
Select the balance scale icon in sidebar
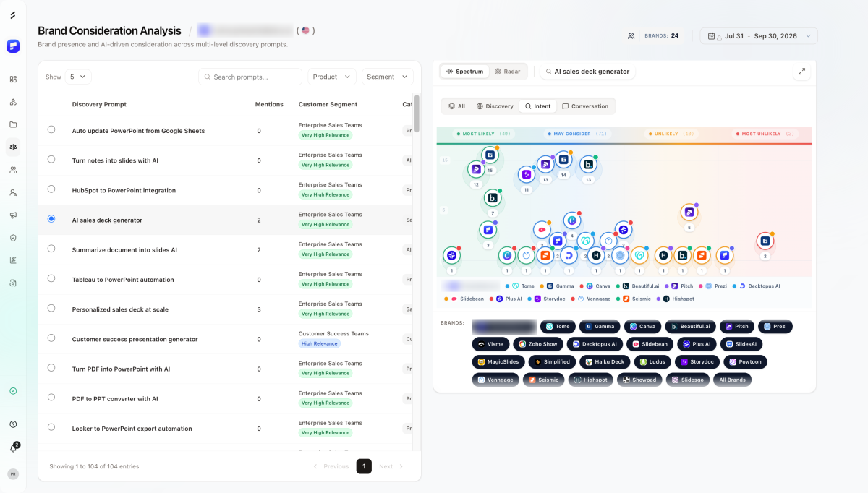click(x=13, y=147)
